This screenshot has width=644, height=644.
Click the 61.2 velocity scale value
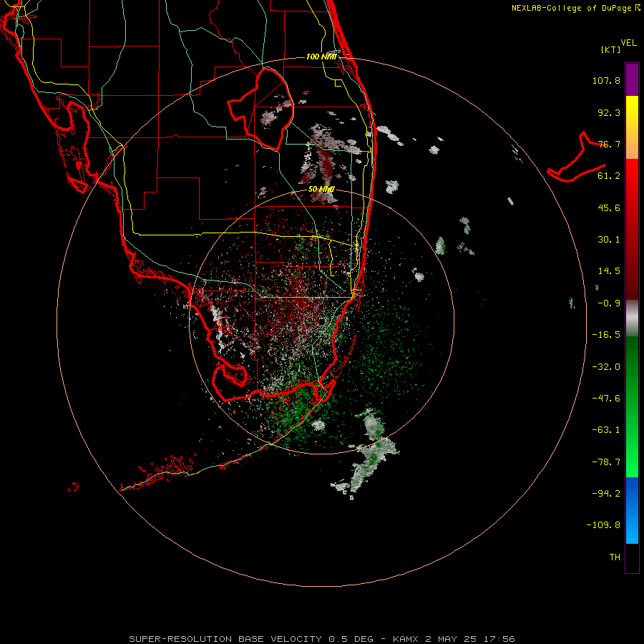609,176
